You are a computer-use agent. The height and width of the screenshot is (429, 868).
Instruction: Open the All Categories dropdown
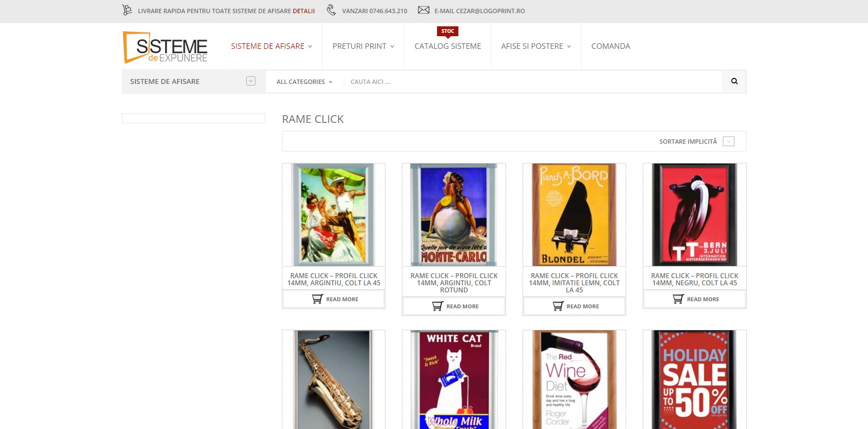click(304, 82)
